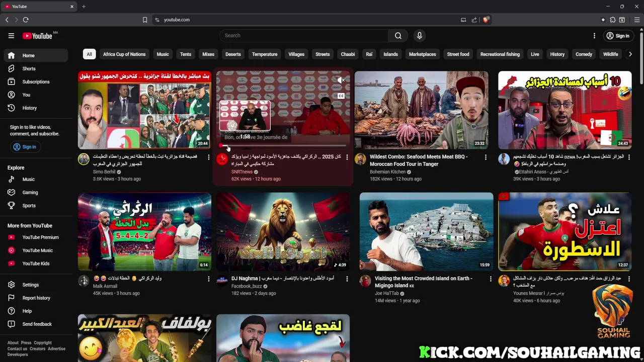This screenshot has height=362, width=644.
Task: Select the Street food category chip
Action: point(458,54)
